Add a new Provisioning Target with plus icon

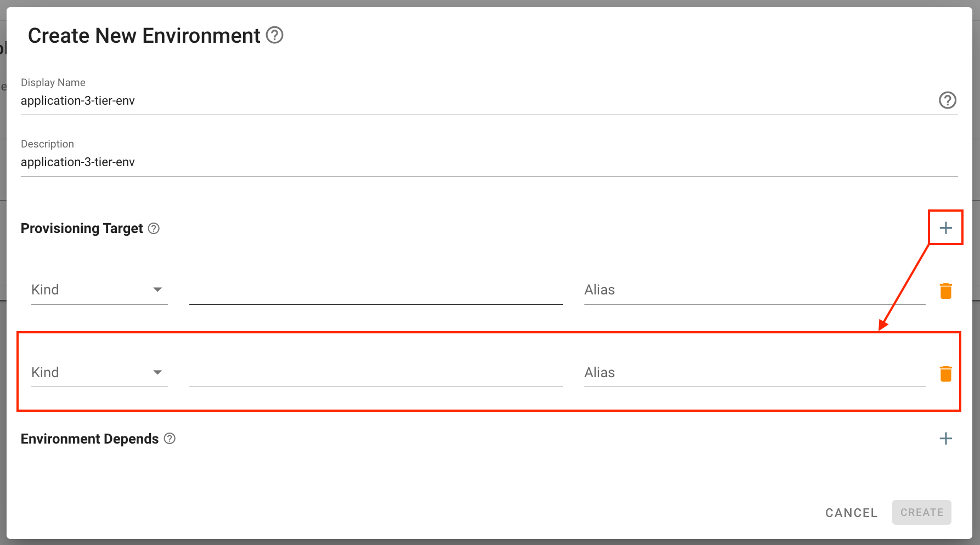(x=945, y=228)
